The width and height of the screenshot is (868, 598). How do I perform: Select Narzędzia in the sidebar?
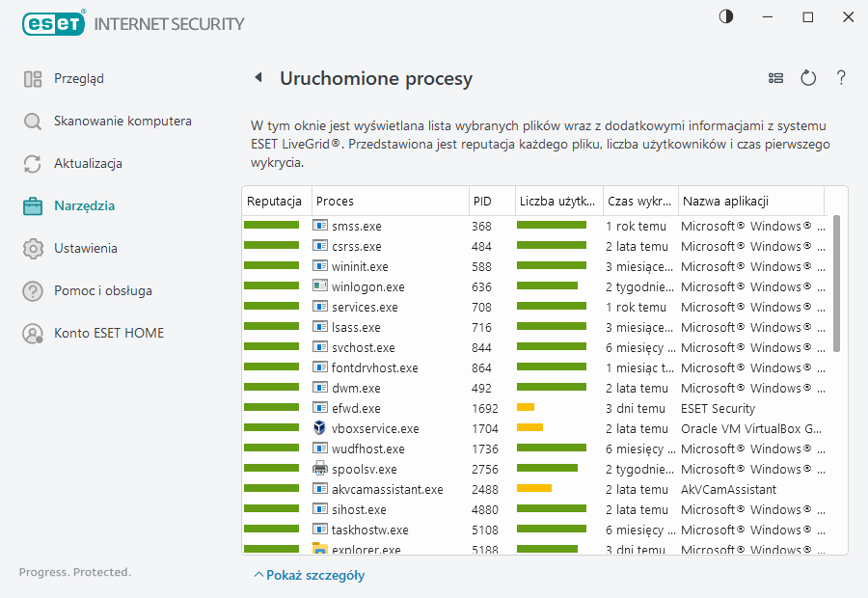(x=84, y=206)
